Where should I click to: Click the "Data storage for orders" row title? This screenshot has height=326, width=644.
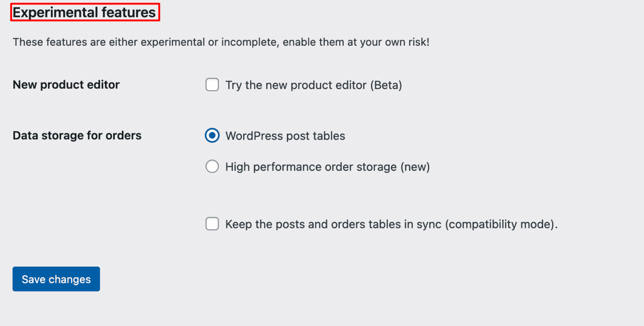(x=77, y=136)
